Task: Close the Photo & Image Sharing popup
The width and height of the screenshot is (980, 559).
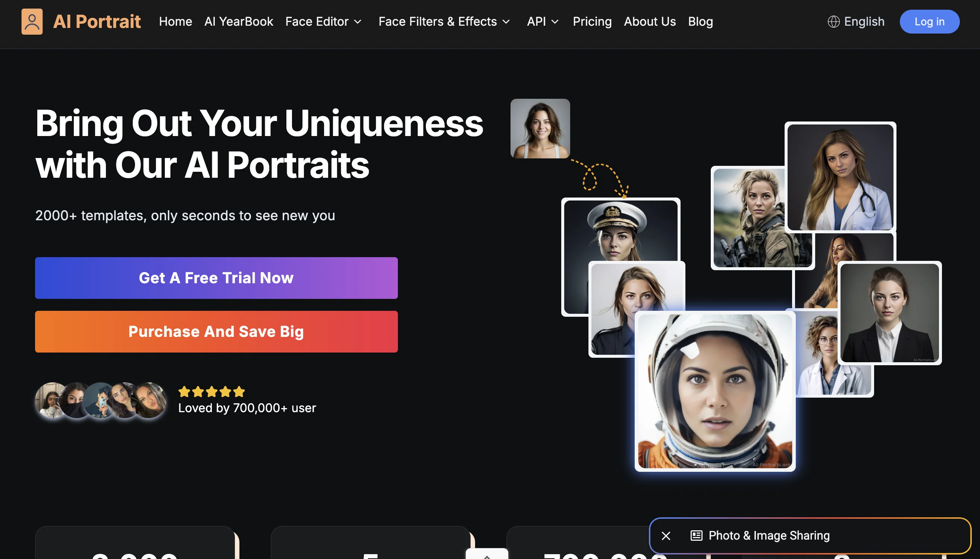Action: [666, 536]
